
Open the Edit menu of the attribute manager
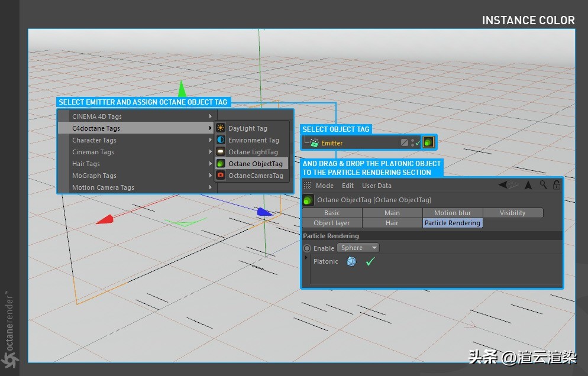347,186
